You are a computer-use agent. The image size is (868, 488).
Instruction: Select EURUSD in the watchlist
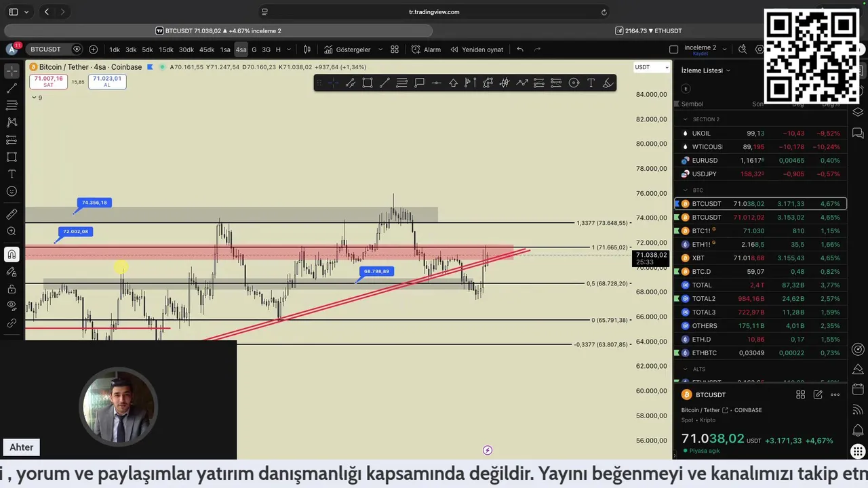point(760,161)
